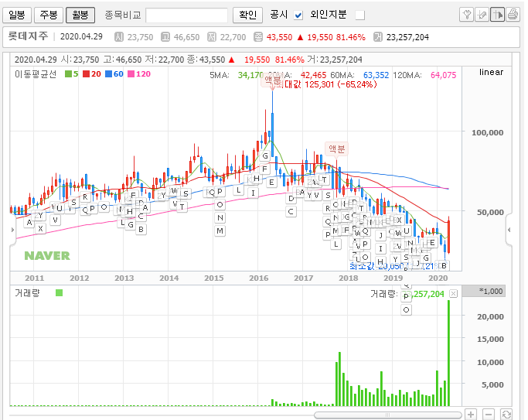Click the 이동평균선 legend label
Viewport: 528px width, 420px height.
click(x=36, y=73)
